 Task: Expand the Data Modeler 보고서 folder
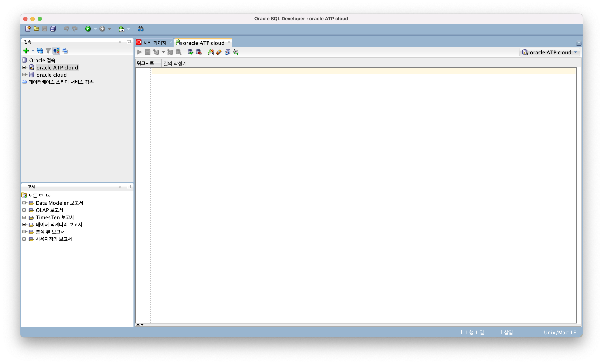click(24, 203)
